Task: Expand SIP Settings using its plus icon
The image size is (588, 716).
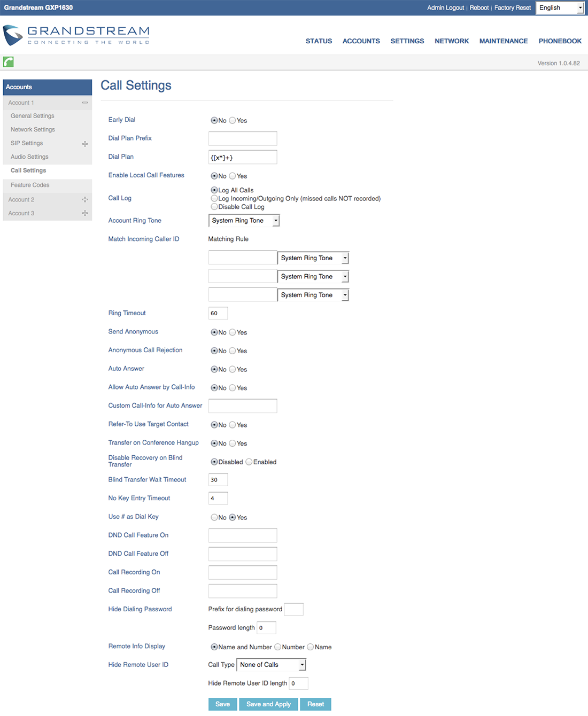Action: point(84,144)
